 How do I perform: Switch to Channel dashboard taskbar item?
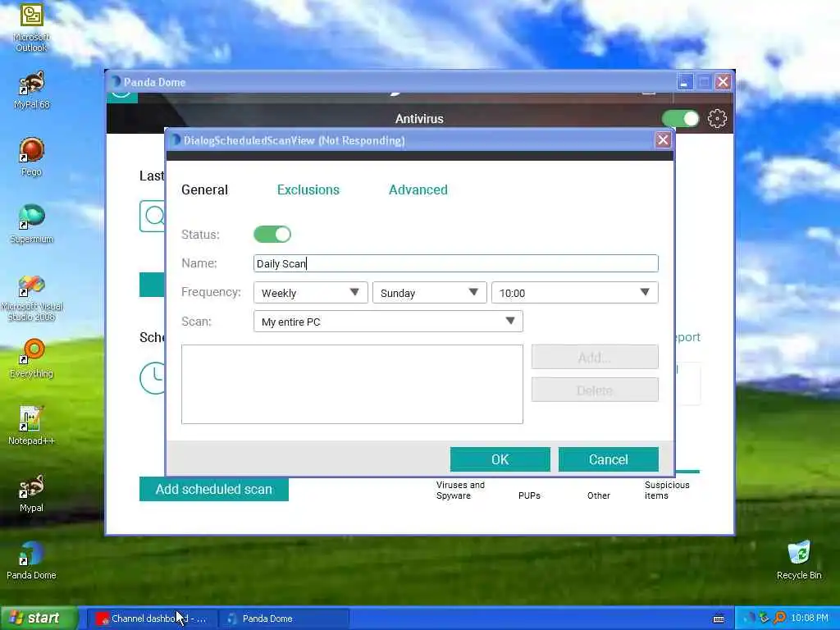click(x=152, y=619)
